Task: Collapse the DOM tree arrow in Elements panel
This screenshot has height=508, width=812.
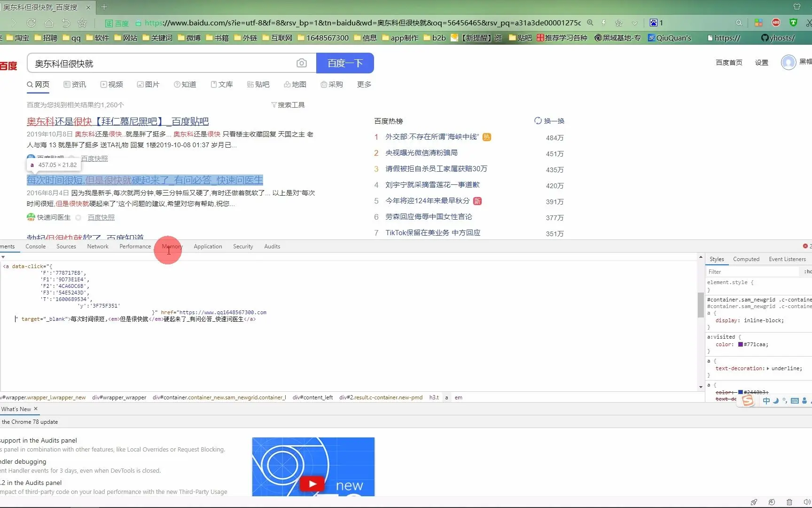Action: (3, 257)
